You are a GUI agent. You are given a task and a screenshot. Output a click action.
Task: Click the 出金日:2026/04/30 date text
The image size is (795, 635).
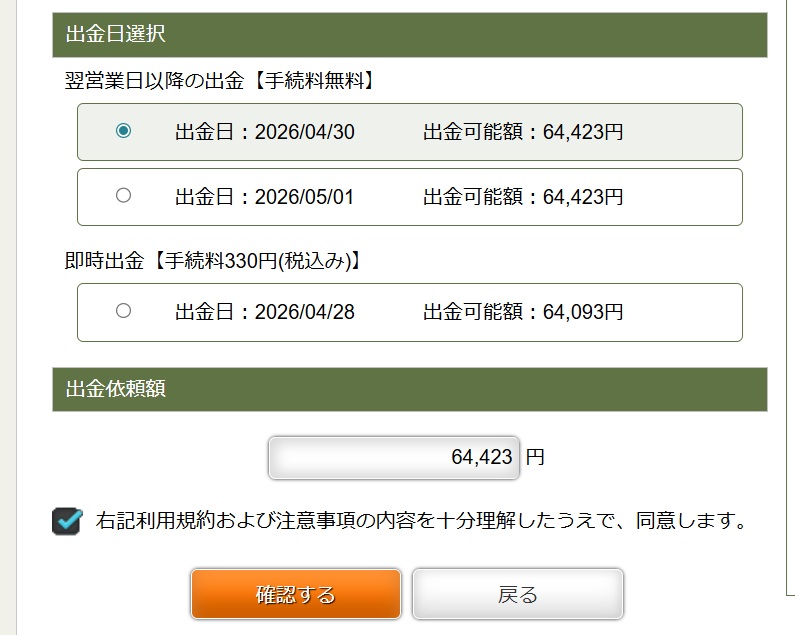click(264, 132)
